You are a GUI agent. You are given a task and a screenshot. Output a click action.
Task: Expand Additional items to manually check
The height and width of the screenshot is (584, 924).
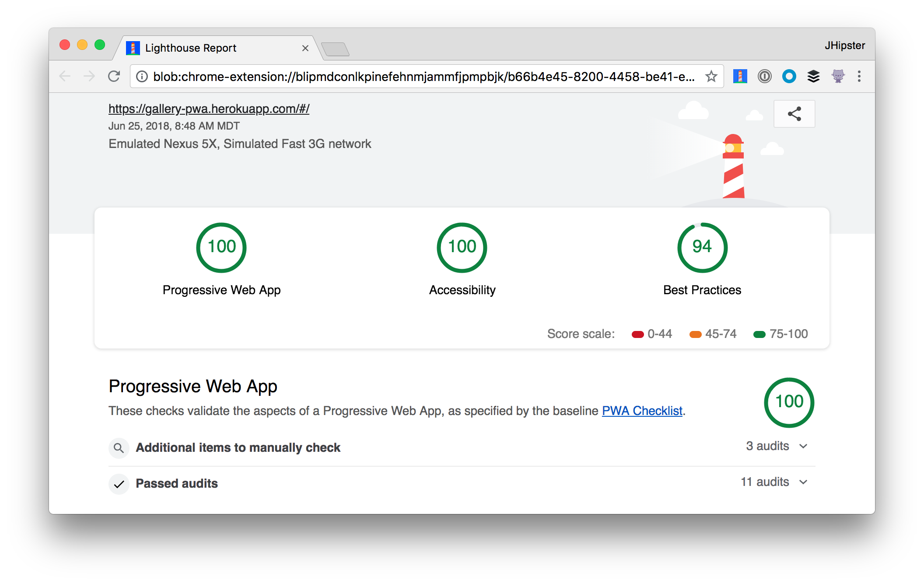[238, 447]
